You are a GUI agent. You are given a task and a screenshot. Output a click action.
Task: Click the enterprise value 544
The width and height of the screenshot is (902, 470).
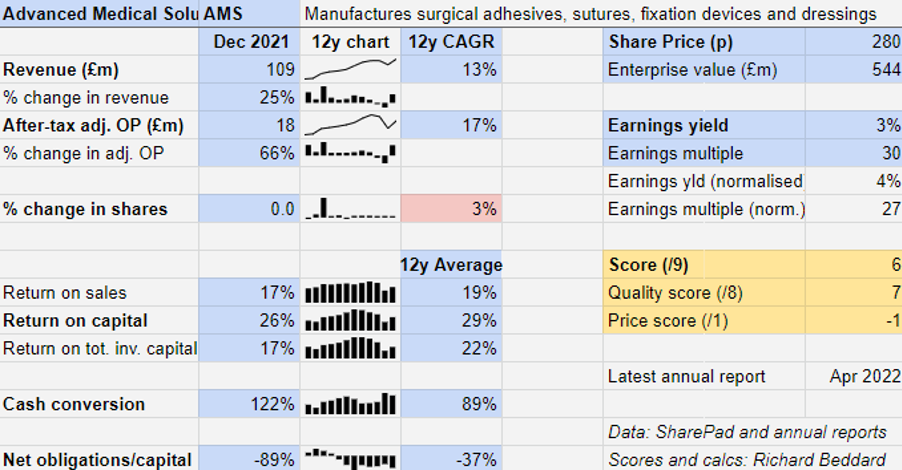tap(854, 70)
